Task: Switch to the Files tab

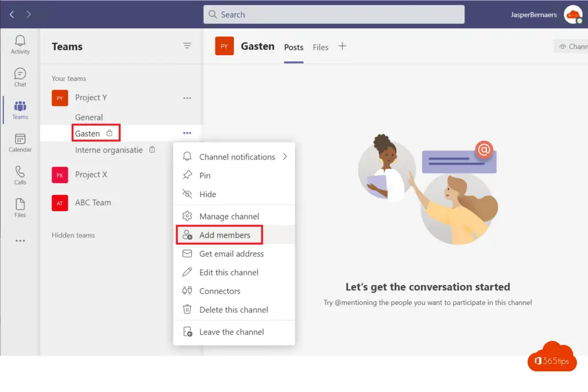Action: (320, 48)
